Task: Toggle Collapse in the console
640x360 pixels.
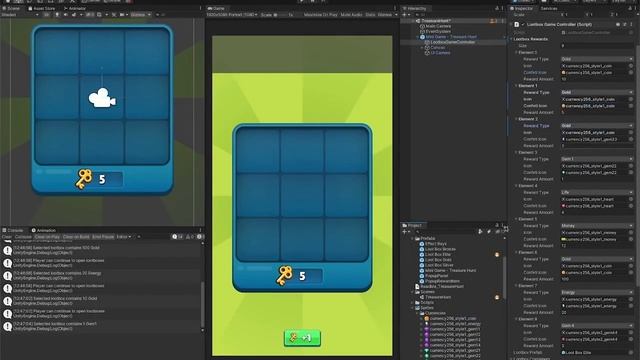Action: [x=23, y=237]
